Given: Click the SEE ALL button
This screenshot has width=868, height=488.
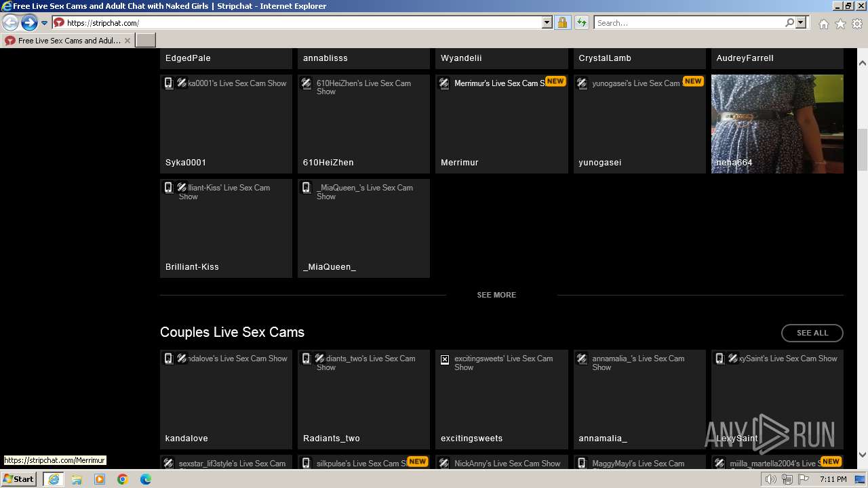Looking at the screenshot, I should pos(812,333).
